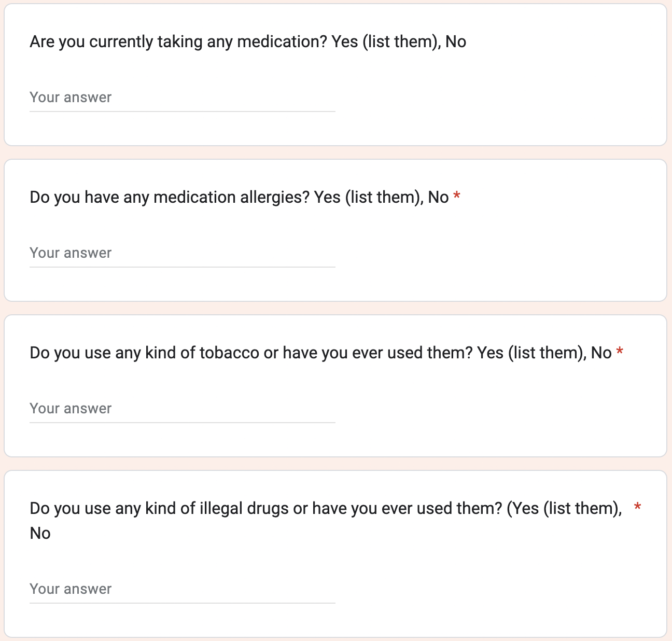Focus the medication allergies answer field

click(x=182, y=253)
